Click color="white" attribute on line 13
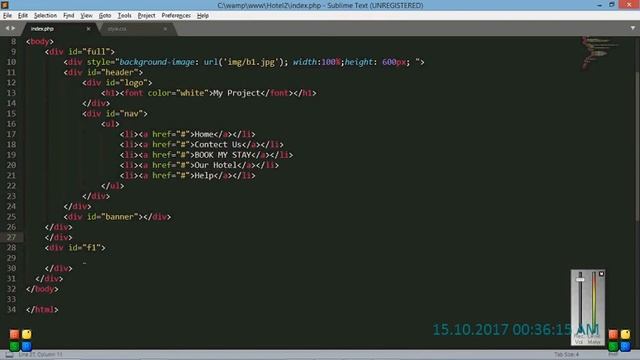This screenshot has width=640, height=360. click(178, 93)
